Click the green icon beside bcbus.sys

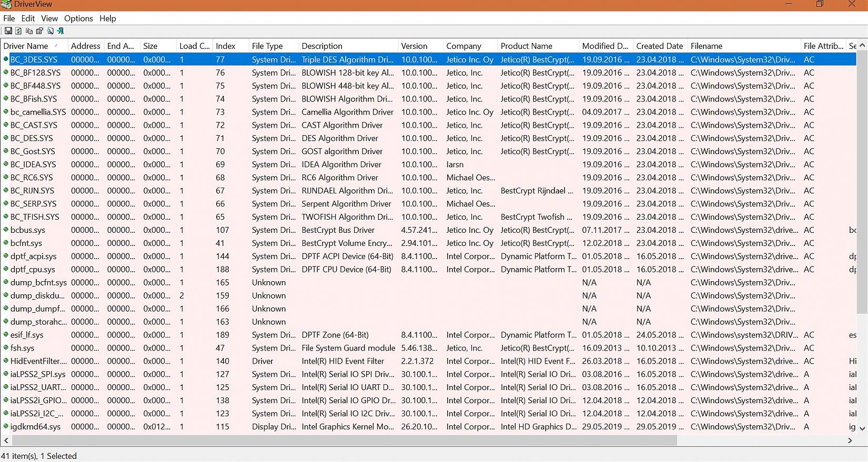(x=6, y=230)
